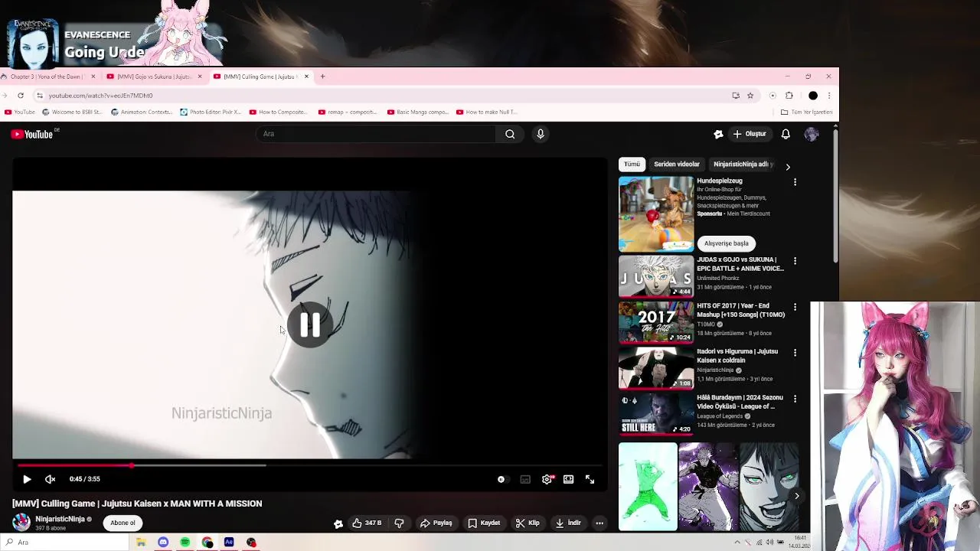Click the Alışverişe başla button
The height and width of the screenshot is (551, 980).
727,243
